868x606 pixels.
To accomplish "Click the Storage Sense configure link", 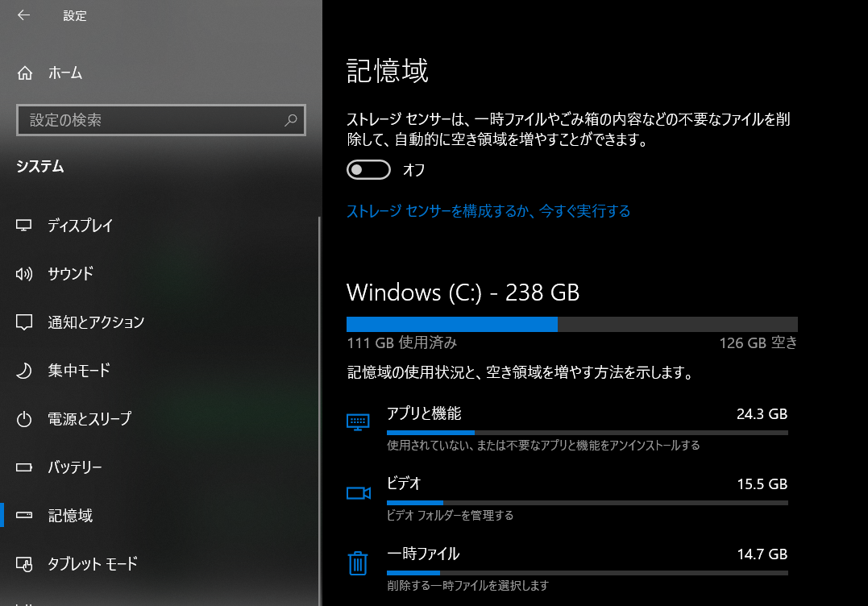I will tap(488, 211).
